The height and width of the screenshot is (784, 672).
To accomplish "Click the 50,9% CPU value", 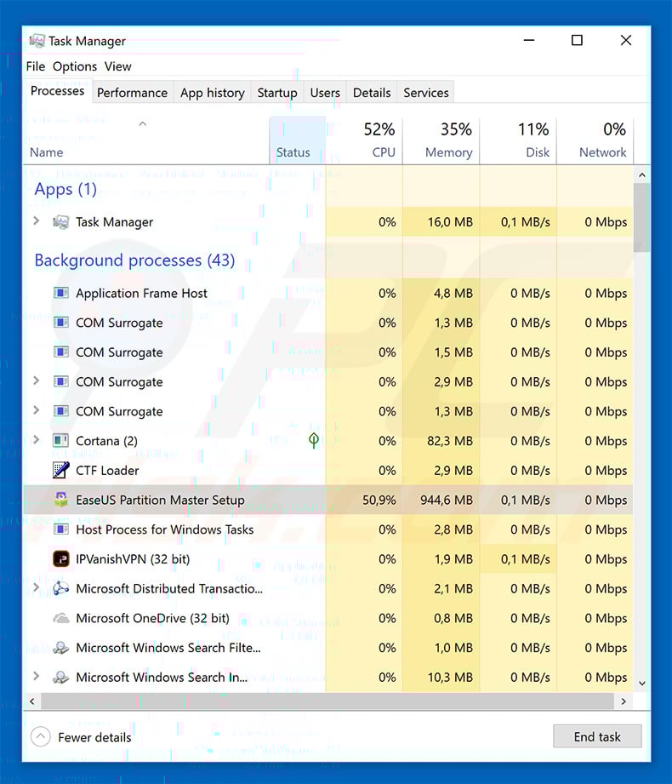I will tap(379, 500).
